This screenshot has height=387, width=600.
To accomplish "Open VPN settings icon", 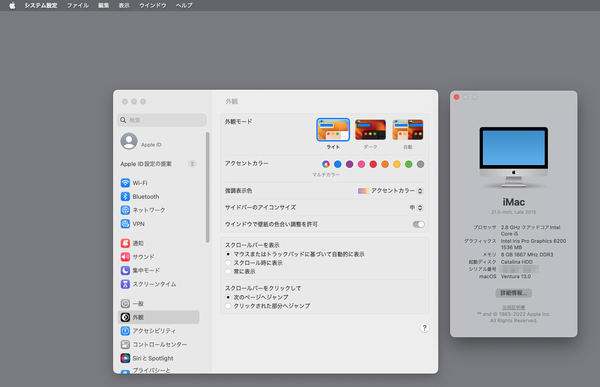I will pos(125,224).
